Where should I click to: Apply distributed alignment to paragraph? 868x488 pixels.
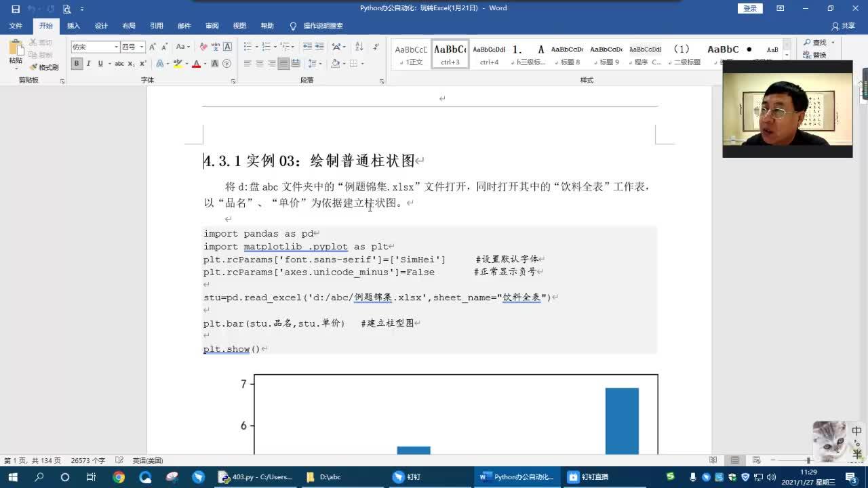click(296, 64)
